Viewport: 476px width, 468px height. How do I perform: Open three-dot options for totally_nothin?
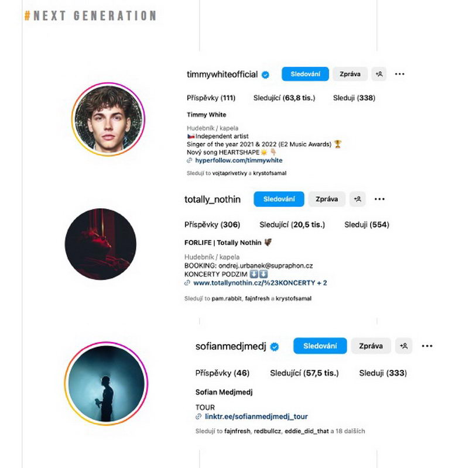coord(379,199)
